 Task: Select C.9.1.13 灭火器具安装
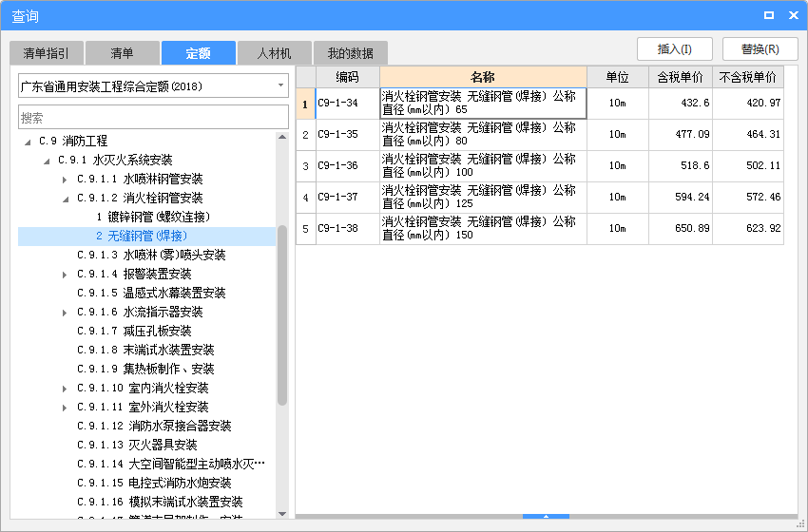pyautogui.click(x=137, y=445)
